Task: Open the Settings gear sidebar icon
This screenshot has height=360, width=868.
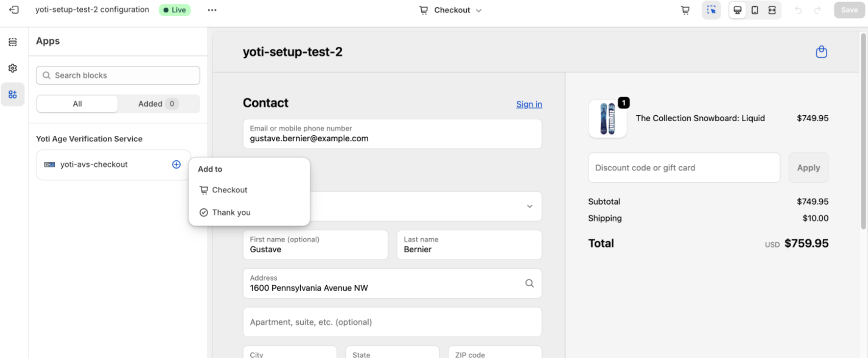Action: click(x=13, y=68)
